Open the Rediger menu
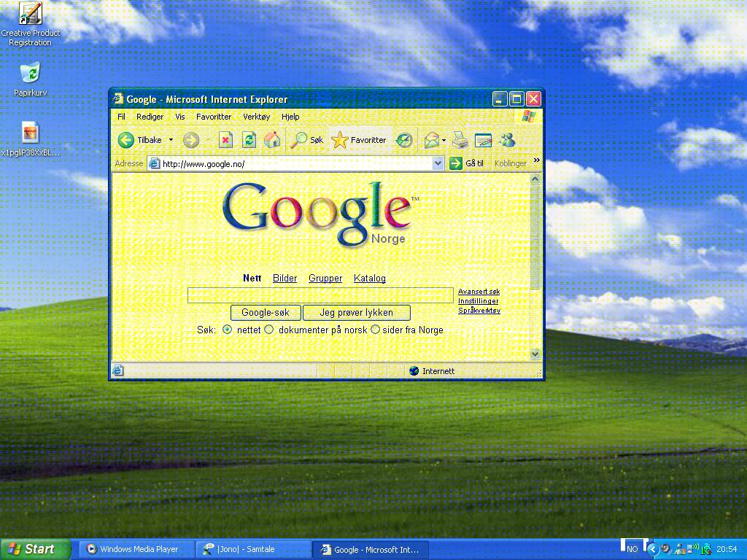Image resolution: width=747 pixels, height=560 pixels. point(150,117)
